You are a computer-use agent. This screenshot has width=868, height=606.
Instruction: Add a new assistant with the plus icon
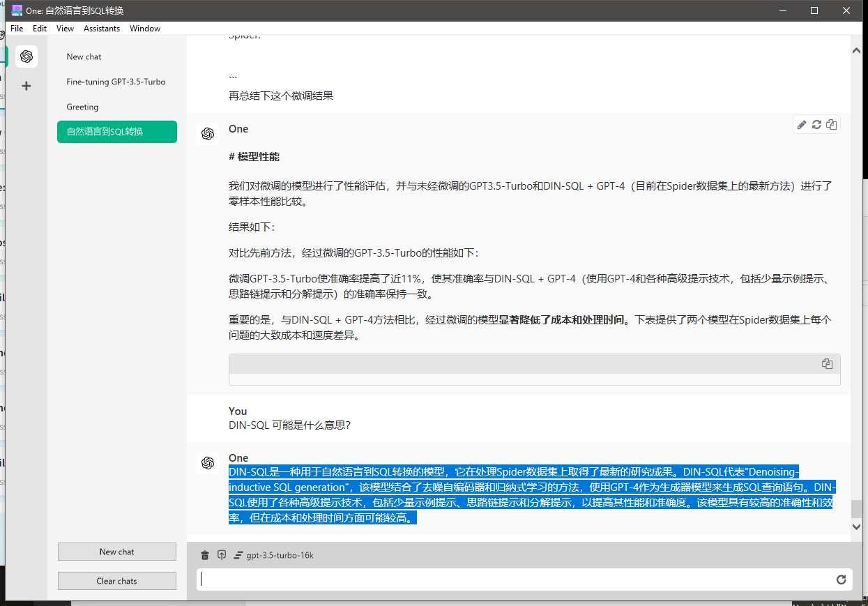[26, 86]
